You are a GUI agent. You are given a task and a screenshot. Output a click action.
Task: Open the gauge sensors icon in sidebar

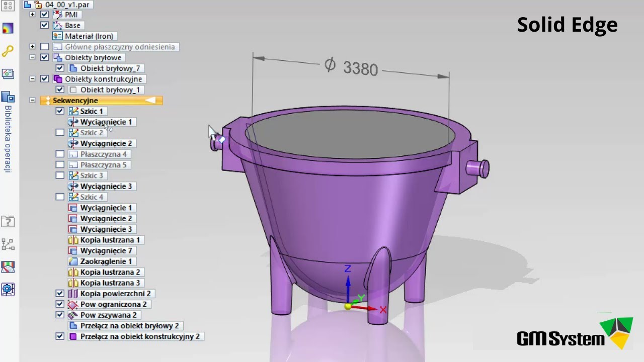point(8,267)
